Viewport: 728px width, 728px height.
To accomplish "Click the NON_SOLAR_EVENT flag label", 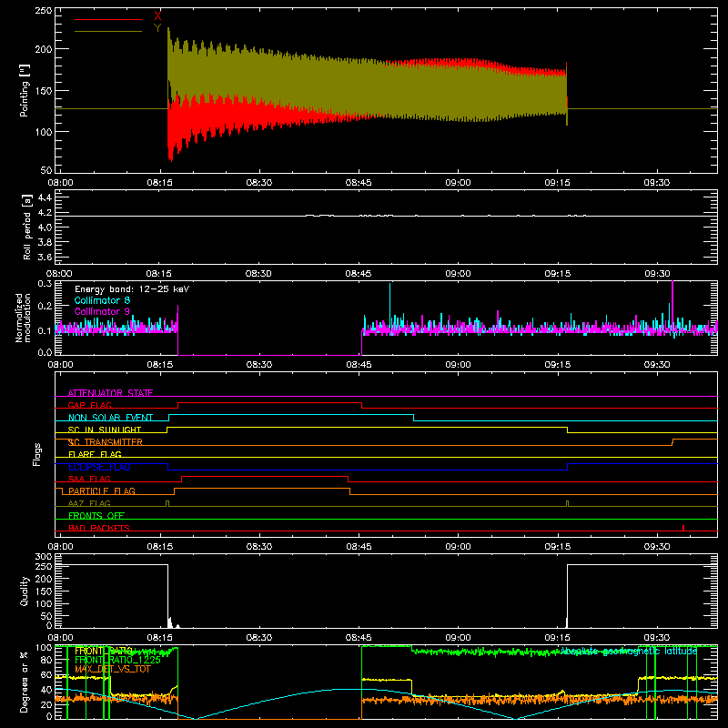I will 110,418.
